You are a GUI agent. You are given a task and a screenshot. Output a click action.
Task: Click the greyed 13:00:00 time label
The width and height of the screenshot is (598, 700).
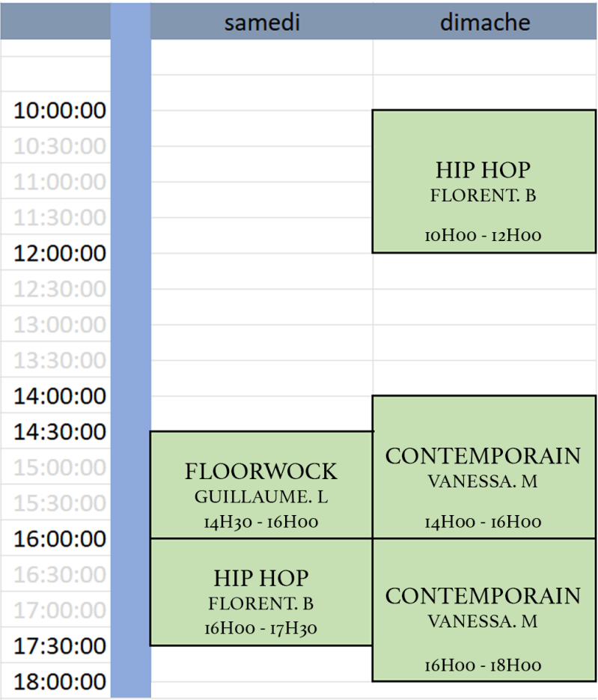(x=60, y=325)
